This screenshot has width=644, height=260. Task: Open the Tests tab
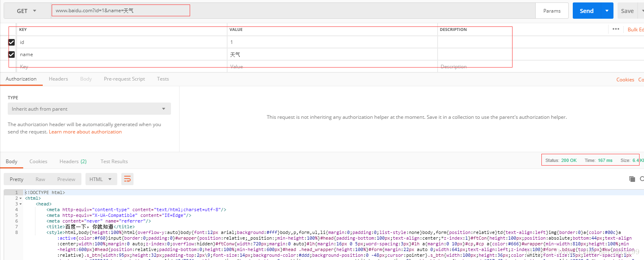[163, 79]
